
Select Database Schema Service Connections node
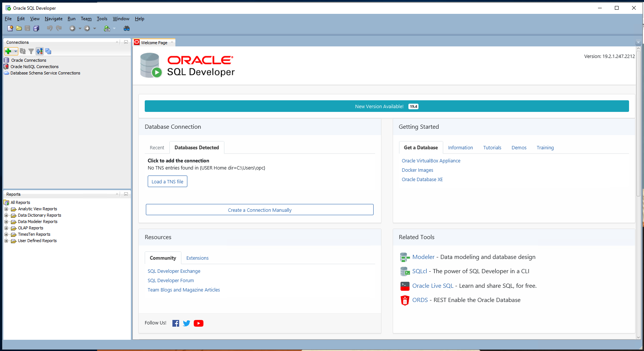[x=45, y=73]
